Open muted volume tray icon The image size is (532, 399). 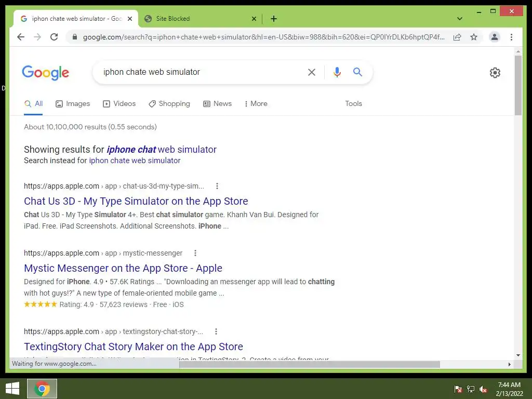(483, 389)
